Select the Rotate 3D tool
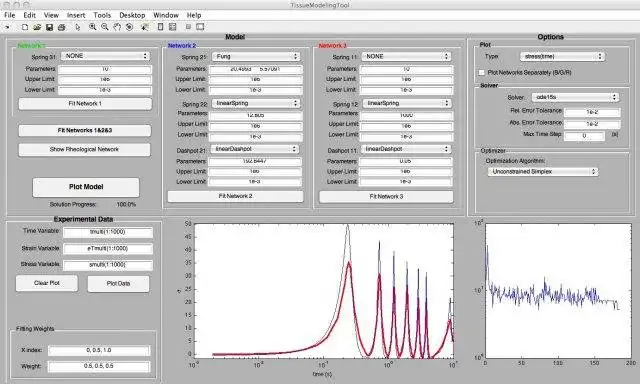The height and width of the screenshot is (384, 640). coord(129,27)
